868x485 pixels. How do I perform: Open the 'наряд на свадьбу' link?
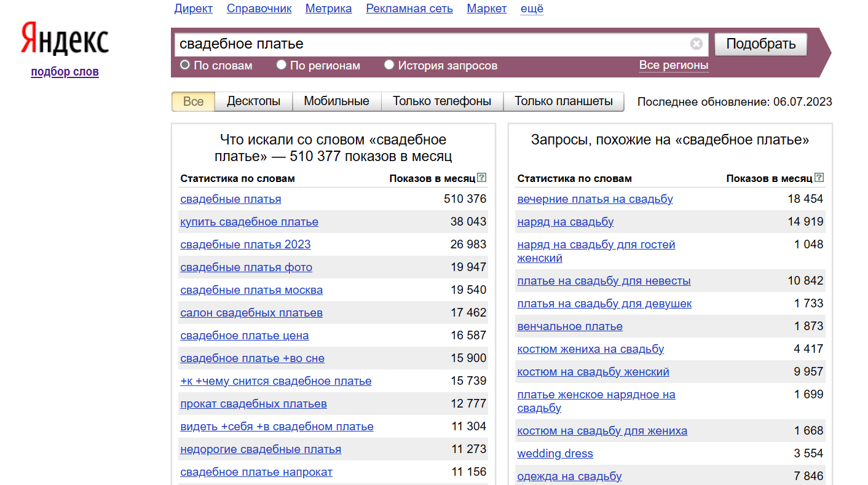566,222
